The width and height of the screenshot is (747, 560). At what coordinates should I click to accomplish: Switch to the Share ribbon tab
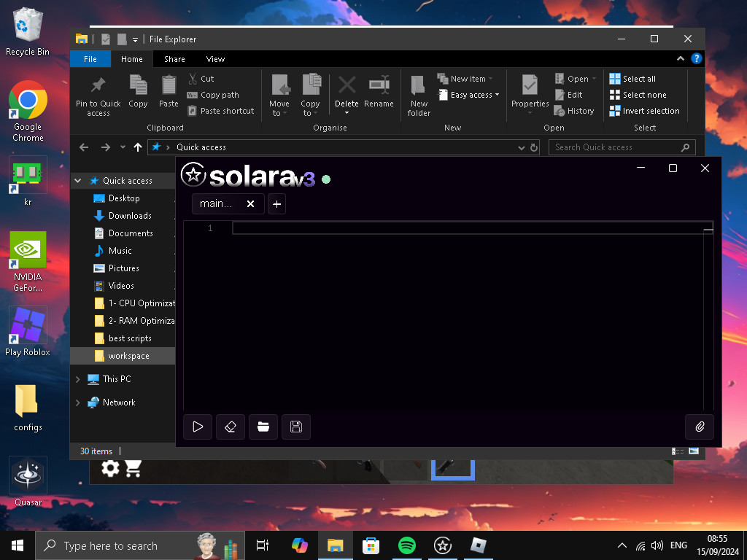tap(174, 59)
